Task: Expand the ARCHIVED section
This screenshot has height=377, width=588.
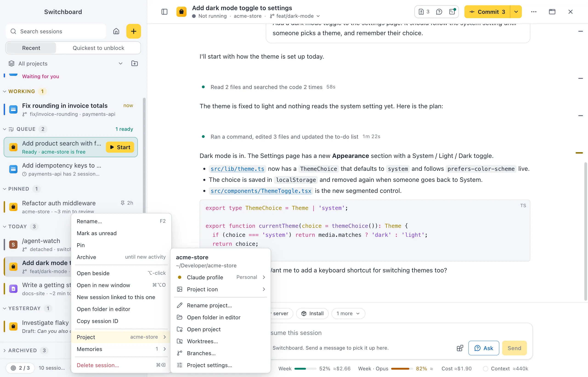Action: pos(5,351)
